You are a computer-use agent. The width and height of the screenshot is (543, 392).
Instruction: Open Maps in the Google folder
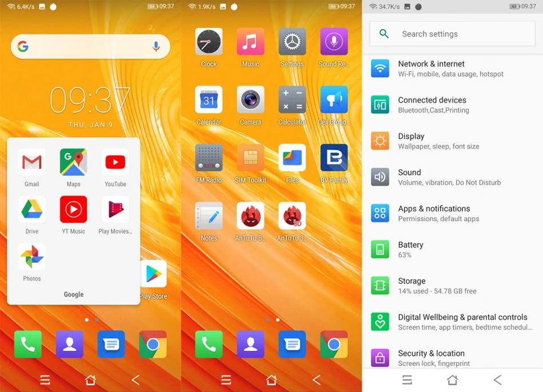click(x=73, y=162)
